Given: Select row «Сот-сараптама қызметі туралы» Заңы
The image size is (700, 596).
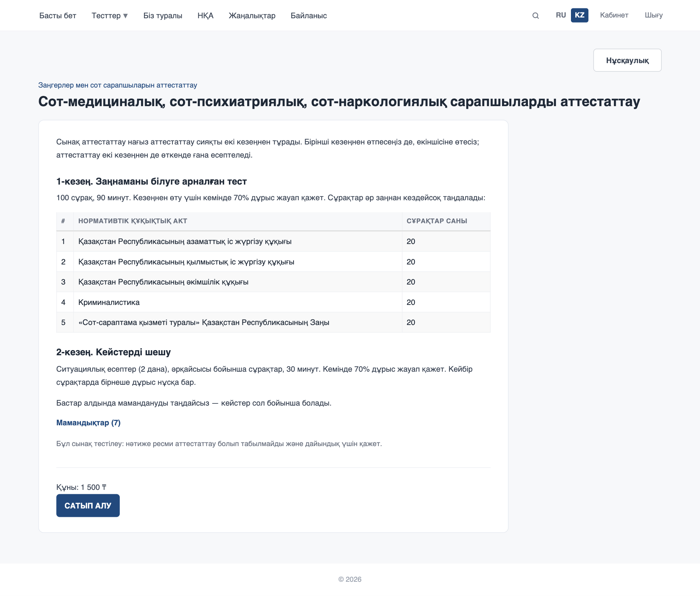Looking at the screenshot, I should [273, 322].
